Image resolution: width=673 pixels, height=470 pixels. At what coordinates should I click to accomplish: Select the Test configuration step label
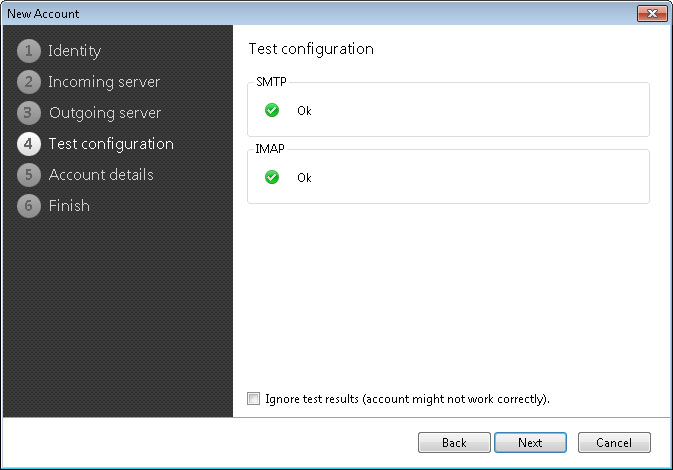tap(111, 144)
